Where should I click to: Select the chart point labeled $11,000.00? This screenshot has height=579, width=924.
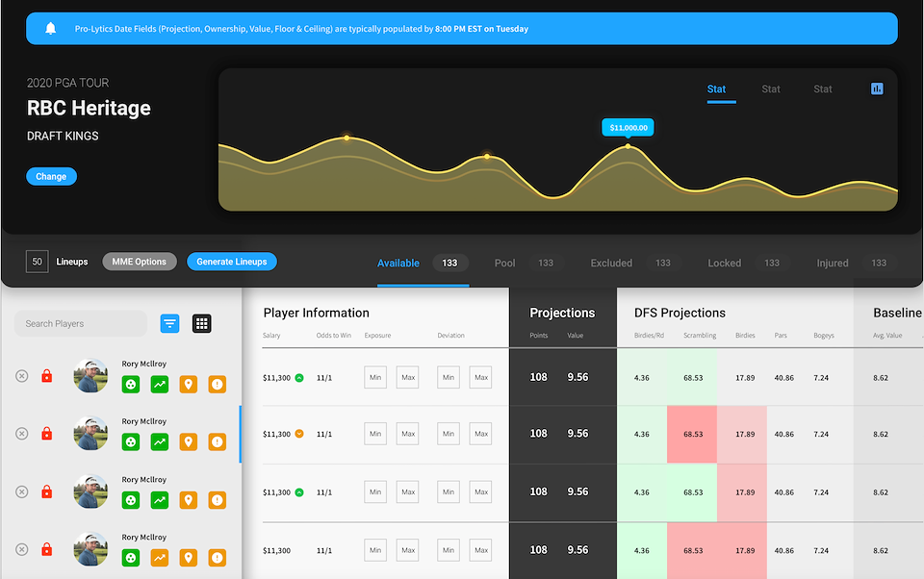click(x=629, y=145)
